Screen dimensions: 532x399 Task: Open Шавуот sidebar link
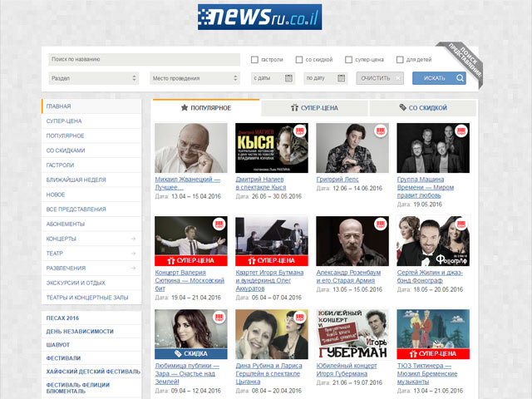(58, 345)
